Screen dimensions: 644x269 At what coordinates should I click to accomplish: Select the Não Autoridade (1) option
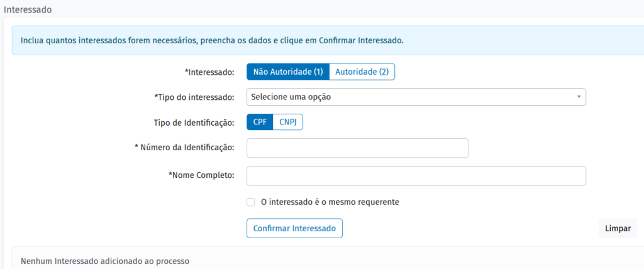tap(287, 72)
